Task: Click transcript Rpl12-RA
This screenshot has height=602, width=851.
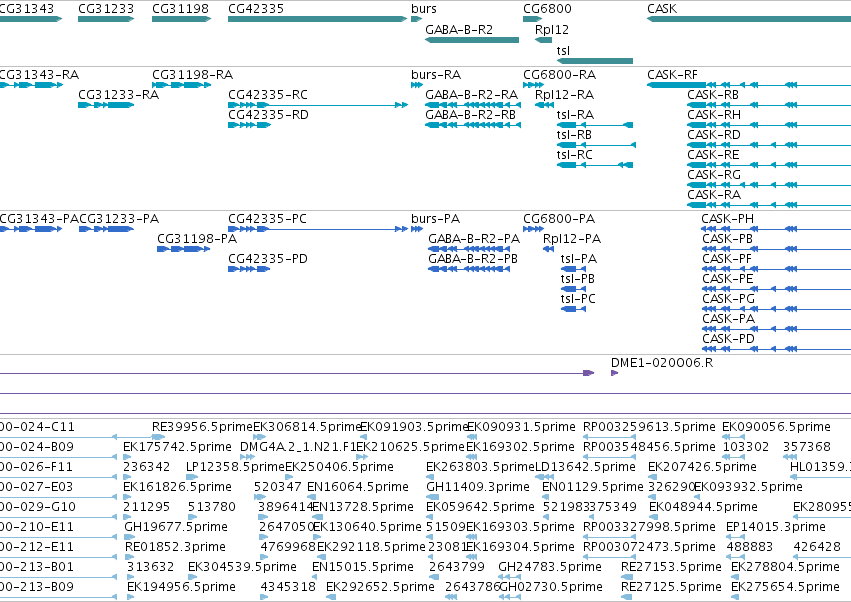Action: point(544,105)
